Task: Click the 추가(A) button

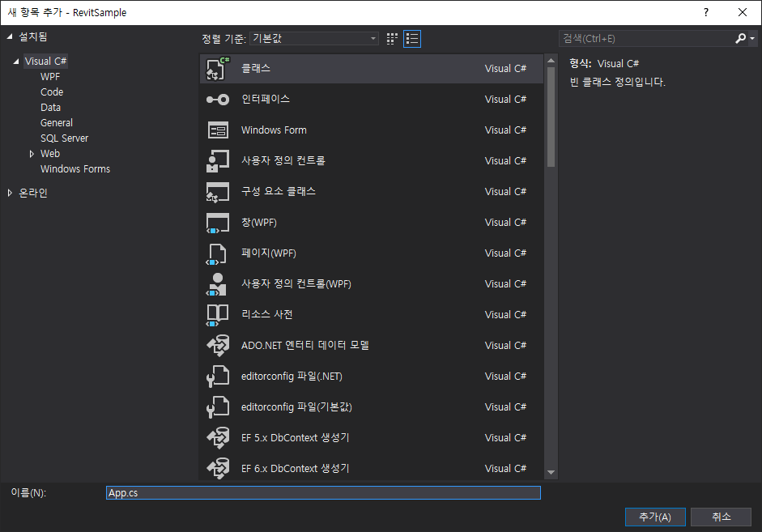Action: point(655,517)
